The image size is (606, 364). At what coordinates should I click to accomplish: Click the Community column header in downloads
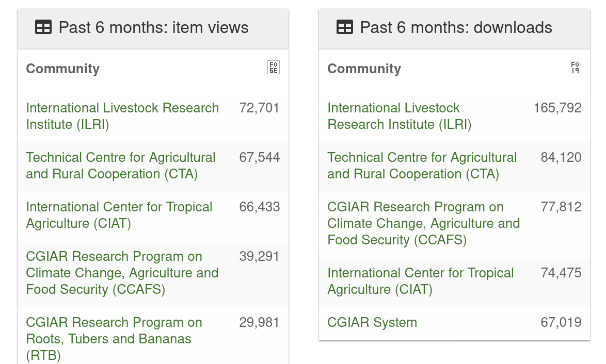(364, 69)
